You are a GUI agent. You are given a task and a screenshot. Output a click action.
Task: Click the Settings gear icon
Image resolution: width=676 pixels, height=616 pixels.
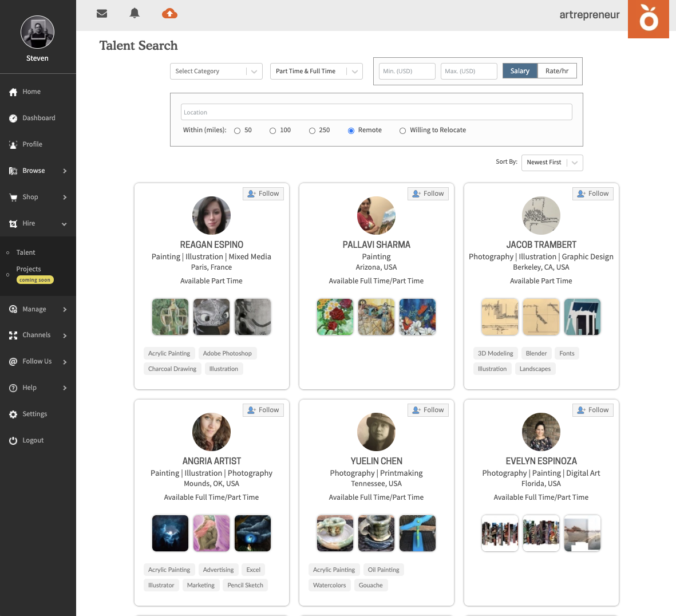pos(13,414)
